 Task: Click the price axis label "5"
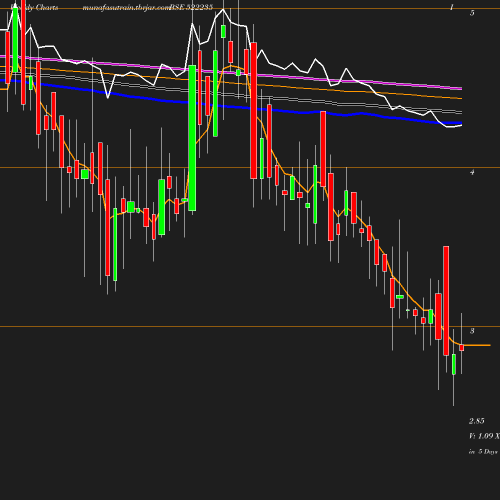(472, 13)
